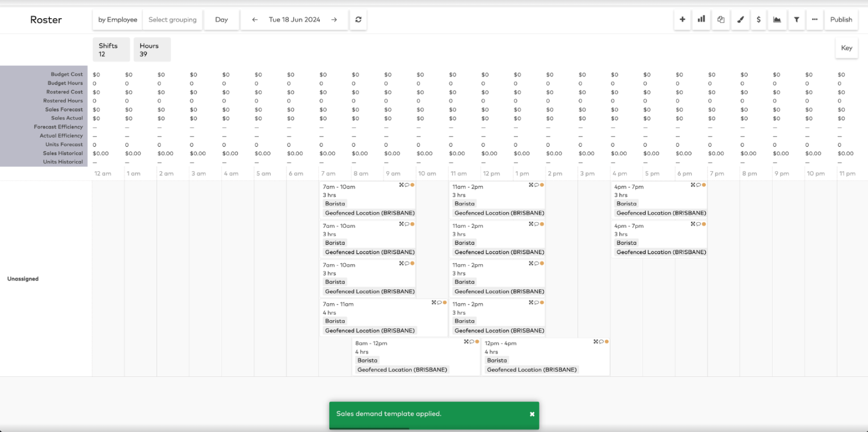Click the Publish button
868x432 pixels.
pos(841,19)
